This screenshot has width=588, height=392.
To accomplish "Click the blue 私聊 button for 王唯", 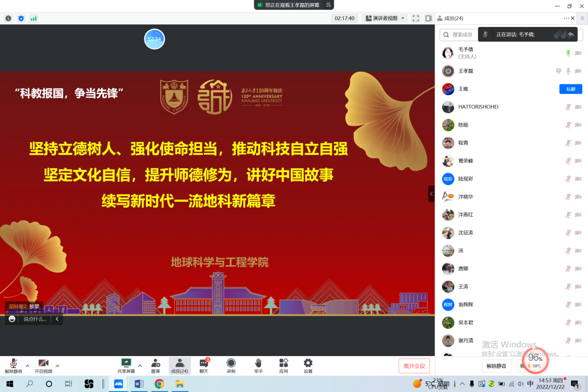I will click(571, 89).
